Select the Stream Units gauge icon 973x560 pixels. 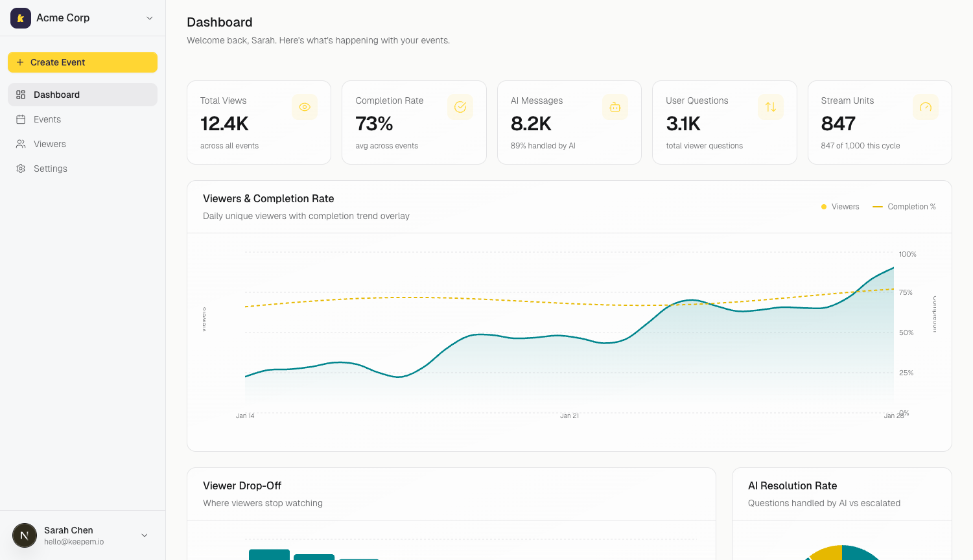click(925, 107)
